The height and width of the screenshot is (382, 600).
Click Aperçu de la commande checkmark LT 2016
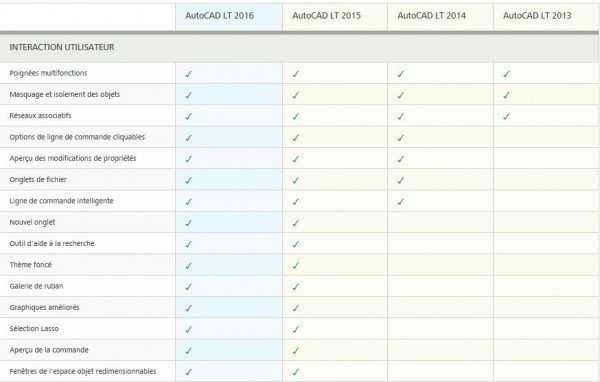[x=188, y=351]
